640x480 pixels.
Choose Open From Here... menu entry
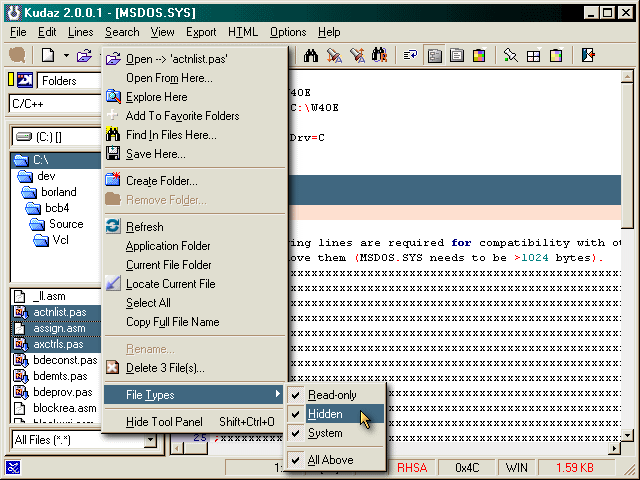194,78
